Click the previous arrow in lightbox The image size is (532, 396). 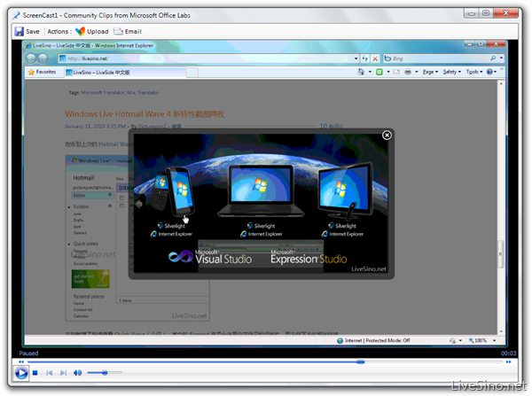coord(138,204)
